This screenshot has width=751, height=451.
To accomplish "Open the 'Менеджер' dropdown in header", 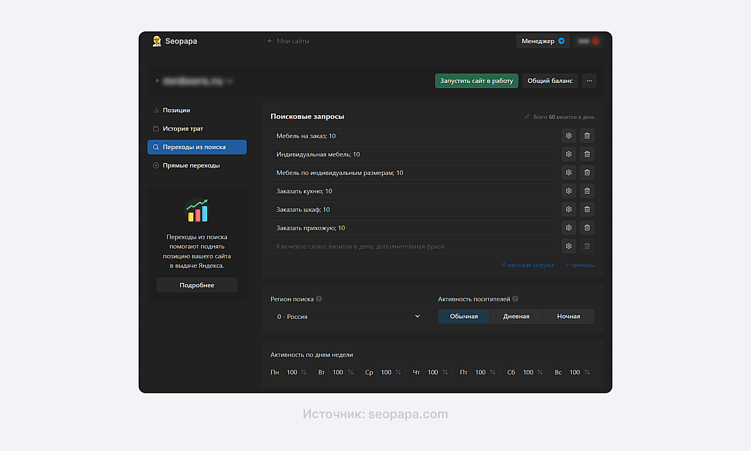I will [543, 41].
